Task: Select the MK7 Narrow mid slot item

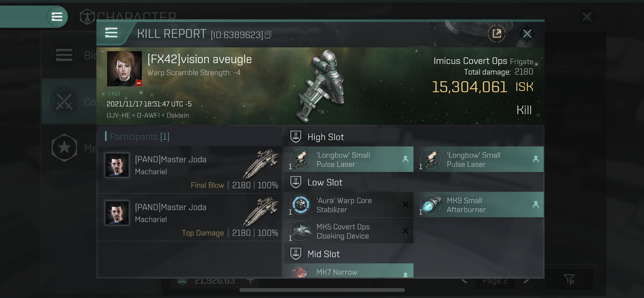Action: tap(349, 270)
